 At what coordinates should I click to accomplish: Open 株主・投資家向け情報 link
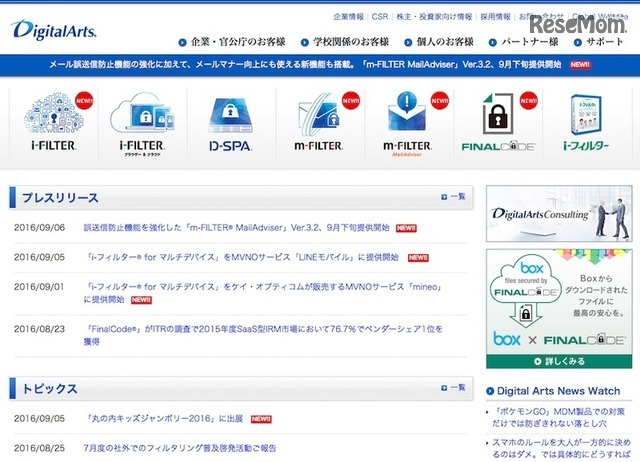(x=434, y=17)
